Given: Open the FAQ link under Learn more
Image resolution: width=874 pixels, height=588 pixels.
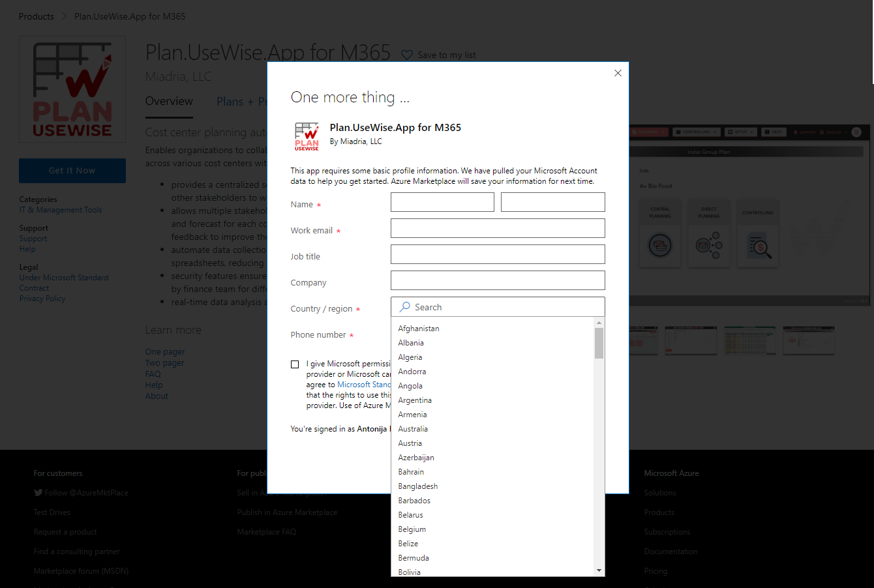Looking at the screenshot, I should [153, 374].
